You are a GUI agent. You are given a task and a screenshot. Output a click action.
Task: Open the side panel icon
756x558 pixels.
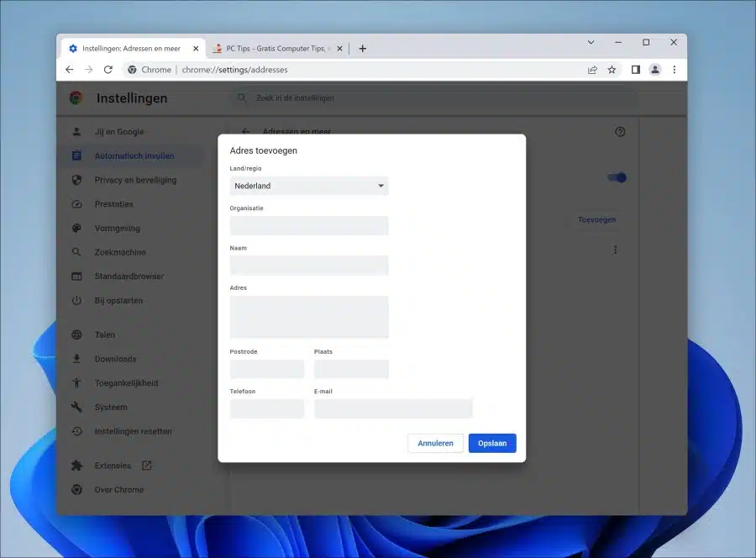coord(636,70)
